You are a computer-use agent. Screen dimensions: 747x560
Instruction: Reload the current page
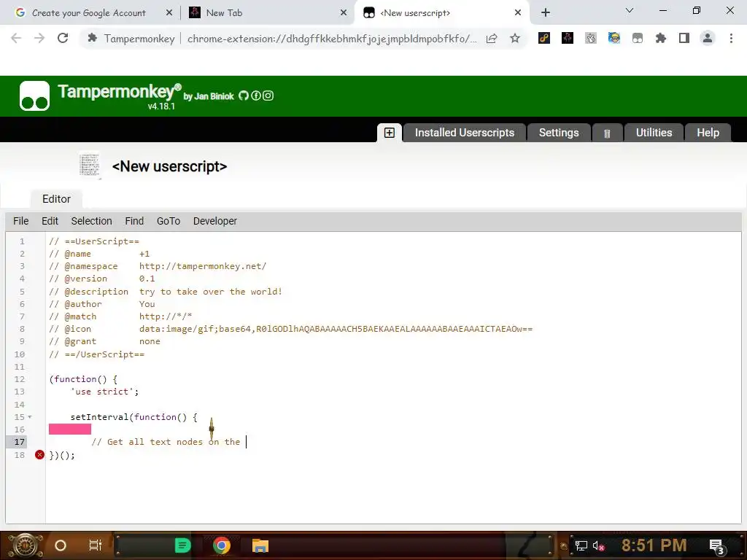pyautogui.click(x=63, y=38)
